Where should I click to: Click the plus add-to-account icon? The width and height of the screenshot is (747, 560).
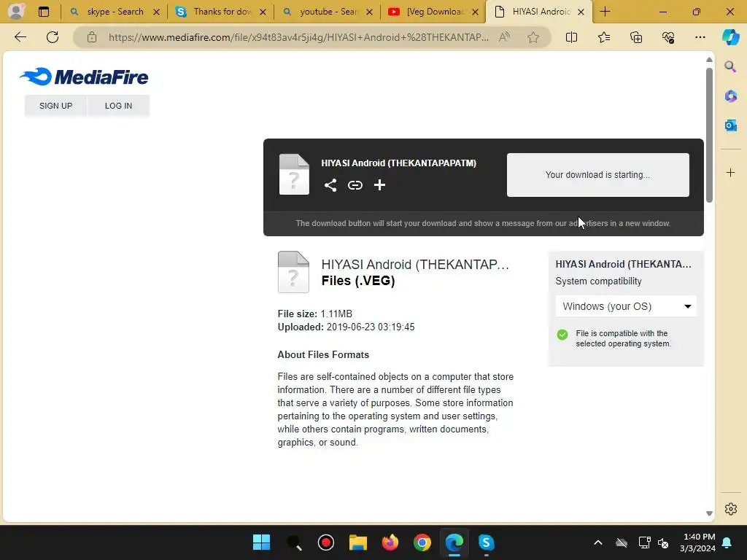coord(379,184)
